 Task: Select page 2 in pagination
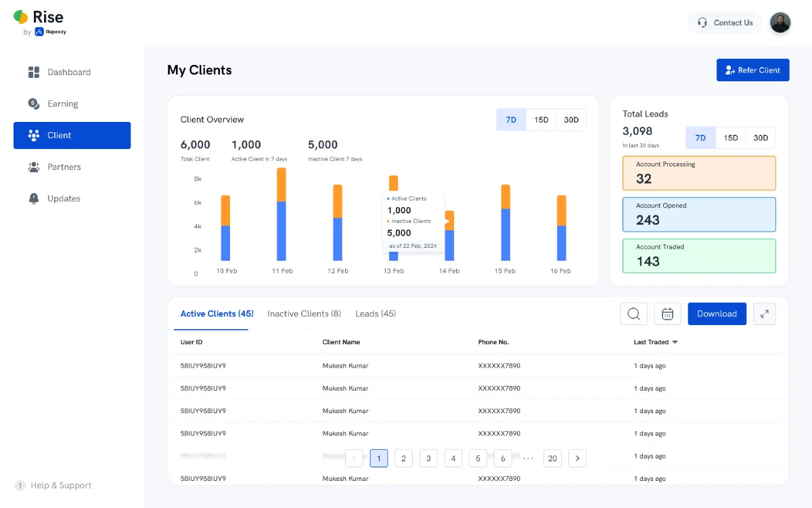click(x=403, y=459)
